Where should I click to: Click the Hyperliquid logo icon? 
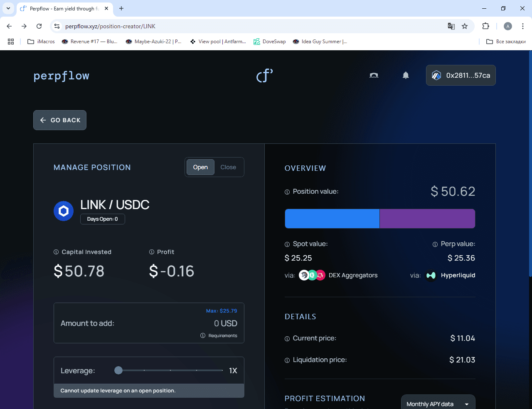(x=431, y=275)
